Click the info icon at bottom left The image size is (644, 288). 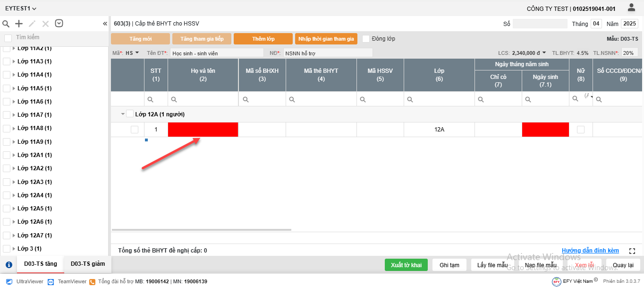[x=8, y=265]
